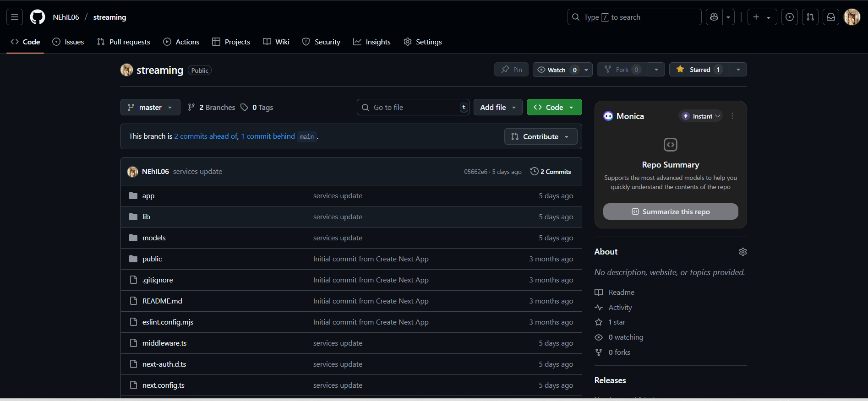This screenshot has height=401, width=868.
Task: Click the repository owner avatar beside the streaming title
Action: 127,70
